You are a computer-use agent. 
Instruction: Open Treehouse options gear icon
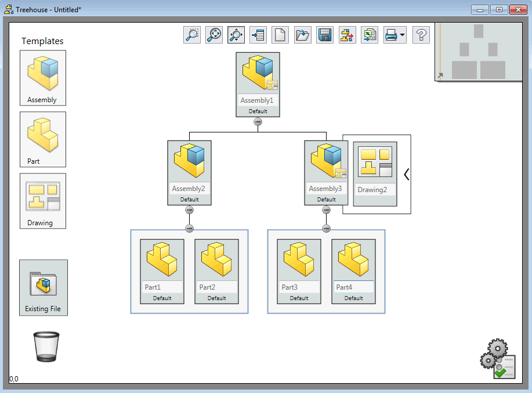click(x=497, y=359)
